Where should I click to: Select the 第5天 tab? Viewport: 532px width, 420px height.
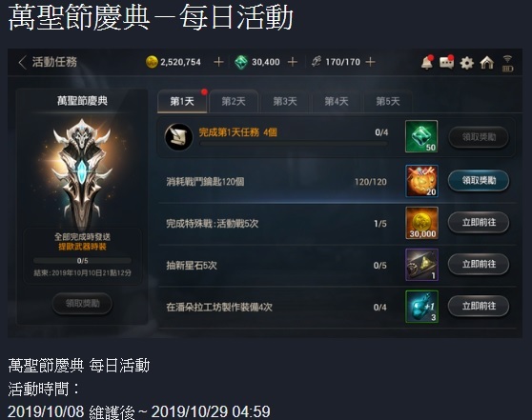[388, 101]
